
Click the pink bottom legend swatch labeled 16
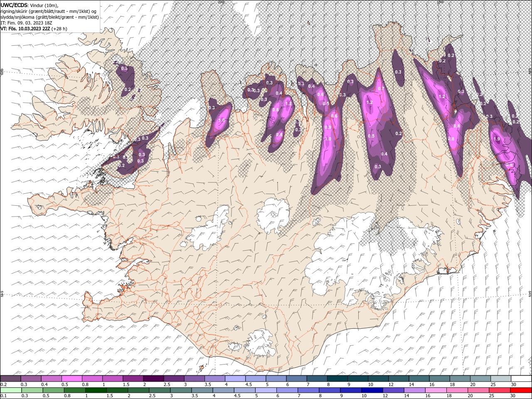[436, 390]
